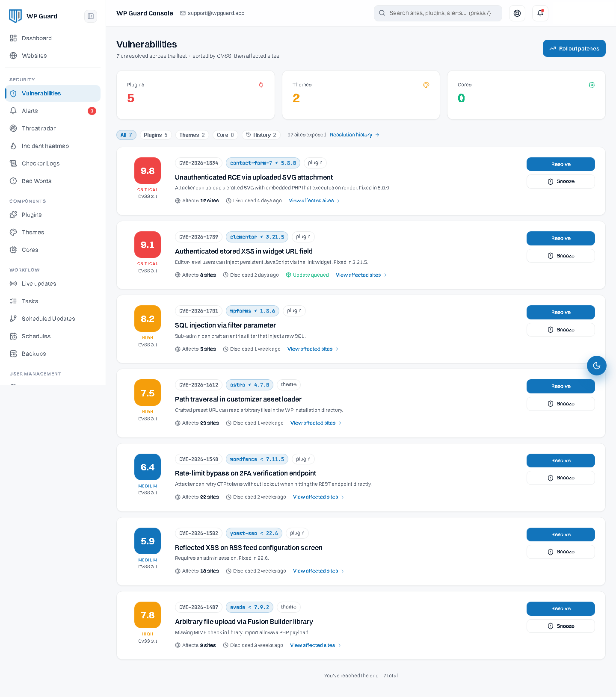Image resolution: width=616 pixels, height=697 pixels.
Task: View affected sites for CVE-2026-1612
Action: coord(316,423)
